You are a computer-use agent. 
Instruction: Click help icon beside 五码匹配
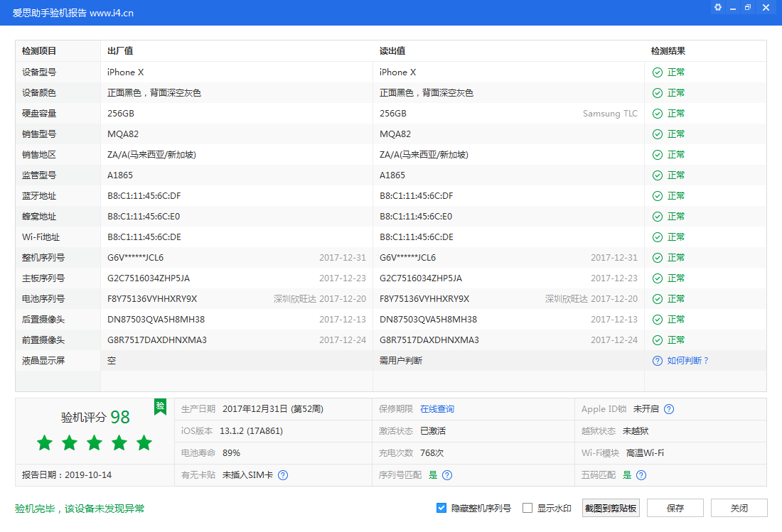tap(641, 475)
